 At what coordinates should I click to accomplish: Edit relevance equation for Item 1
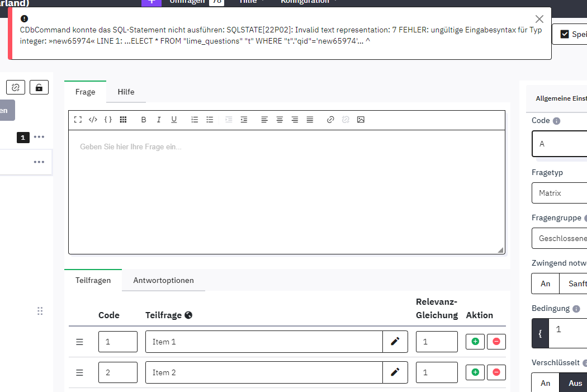437,342
